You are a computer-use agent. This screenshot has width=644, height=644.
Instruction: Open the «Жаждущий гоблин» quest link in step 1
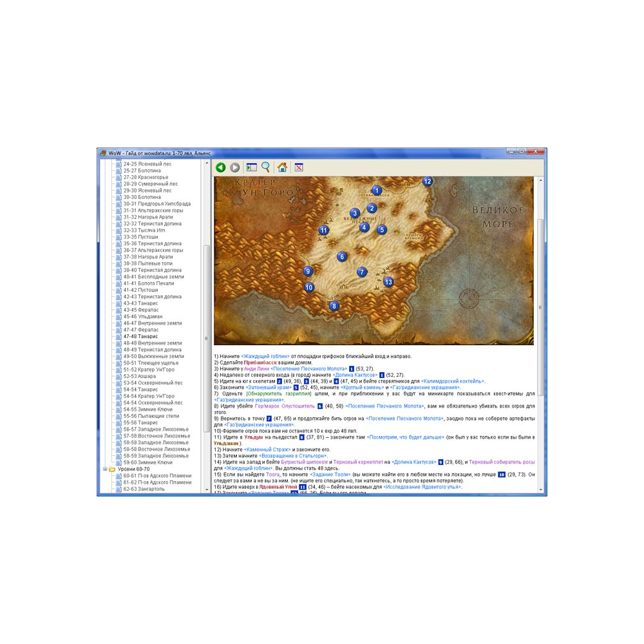(265, 356)
